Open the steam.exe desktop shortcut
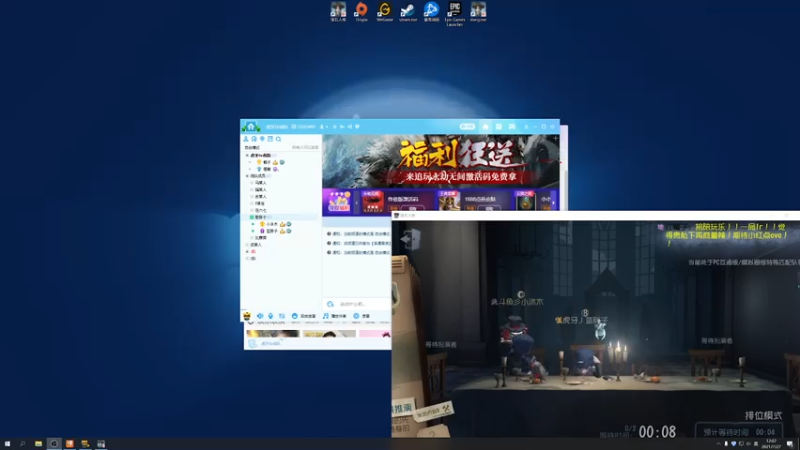The image size is (800, 450). [x=408, y=11]
